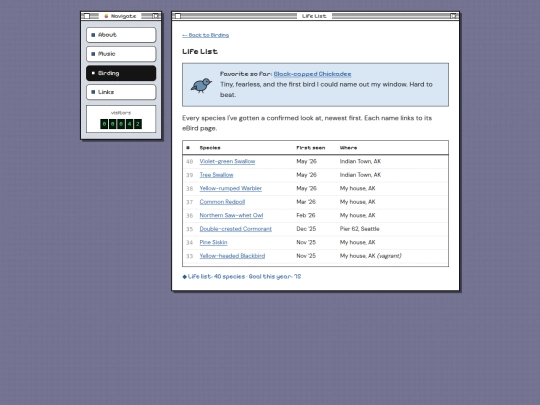Click the 'Feb '26' date cell

(306, 215)
